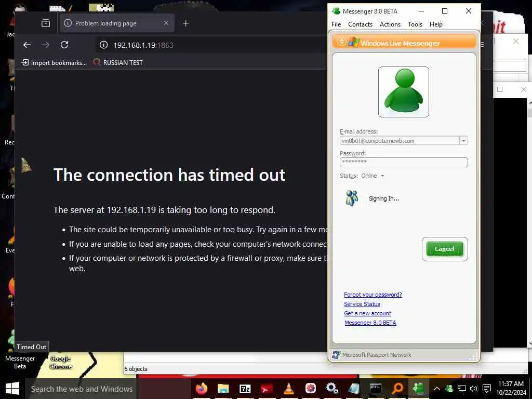532x399 pixels.
Task: Click the Windows Start button
Action: (12, 389)
